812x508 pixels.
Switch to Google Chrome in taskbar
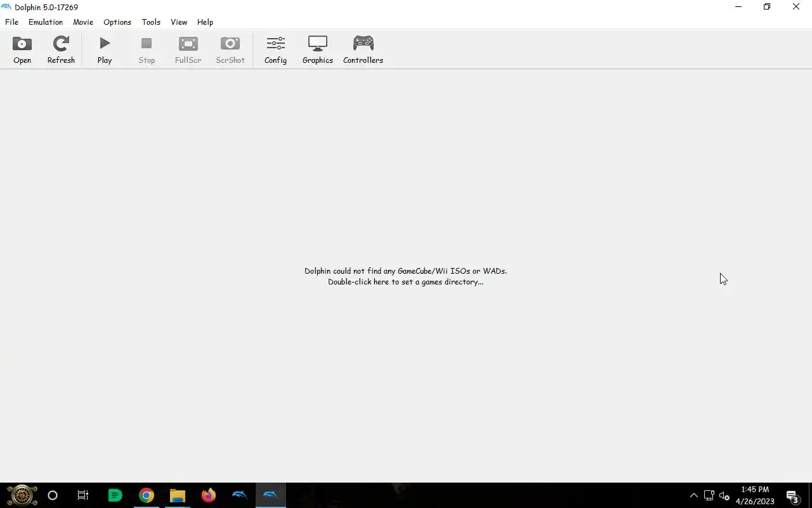pyautogui.click(x=147, y=495)
